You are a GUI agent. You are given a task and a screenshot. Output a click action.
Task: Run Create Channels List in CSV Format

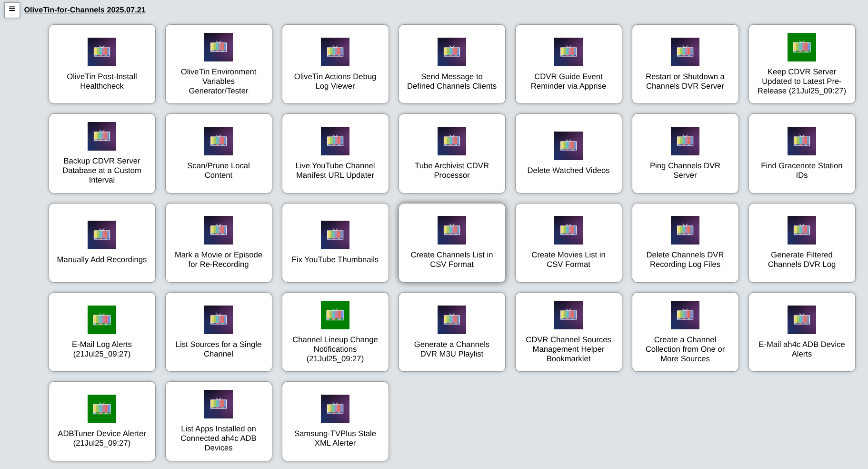tap(451, 243)
